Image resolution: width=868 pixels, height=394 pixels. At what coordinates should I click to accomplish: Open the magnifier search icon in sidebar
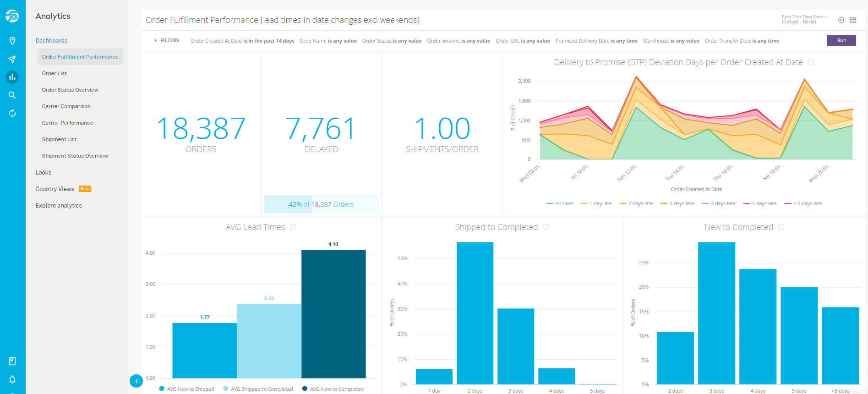[12, 95]
